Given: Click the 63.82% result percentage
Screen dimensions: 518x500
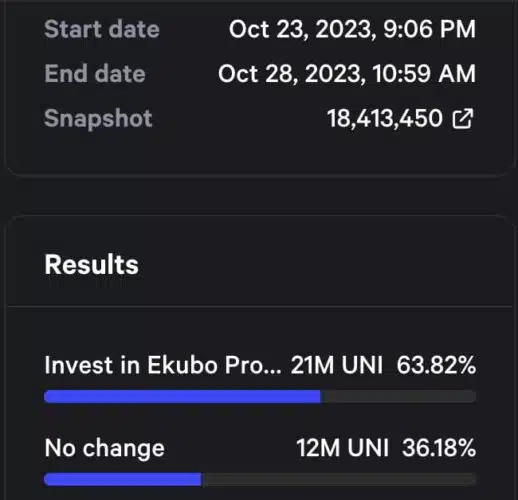Looking at the screenshot, I should pyautogui.click(x=436, y=365).
